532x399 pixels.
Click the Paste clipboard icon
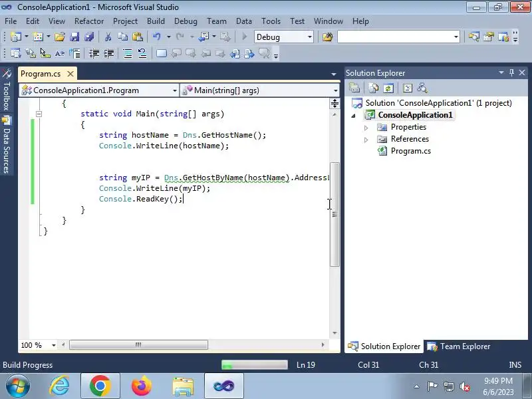coord(138,37)
